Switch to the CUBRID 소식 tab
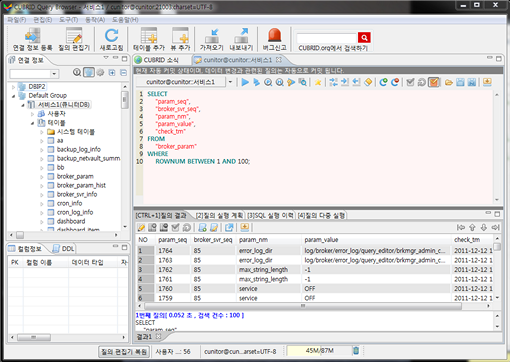The image size is (510, 362). (157, 60)
